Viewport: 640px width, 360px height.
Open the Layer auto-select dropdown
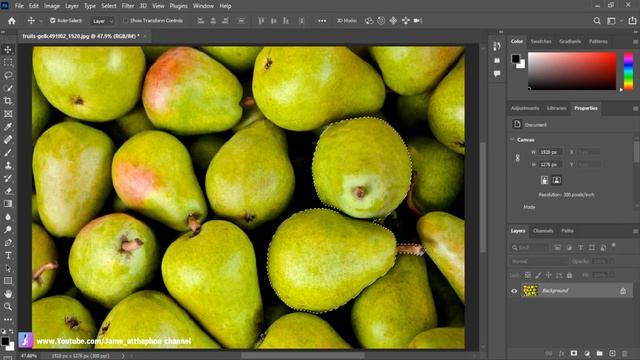(x=102, y=21)
